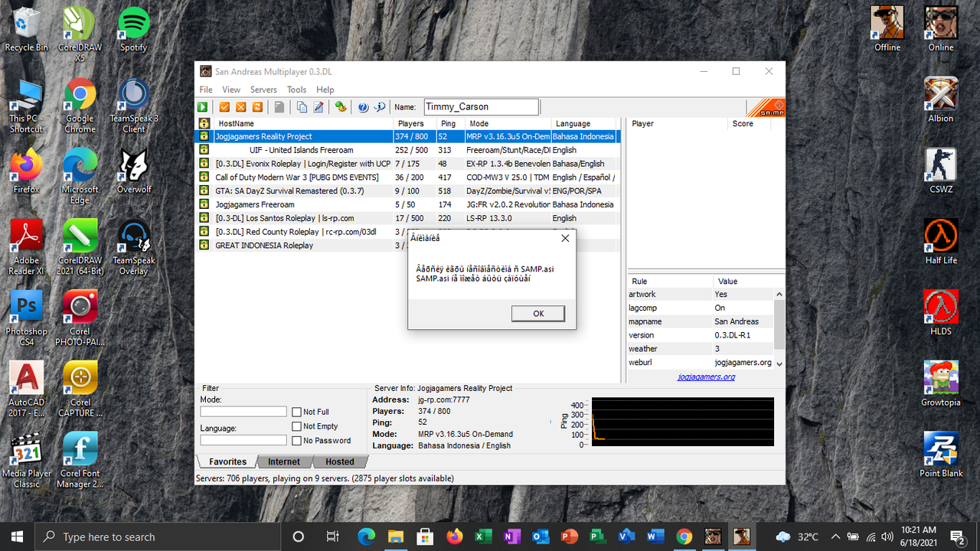Click the Firefox icon in the taskbar
Image resolution: width=980 pixels, height=551 pixels.
[x=455, y=536]
